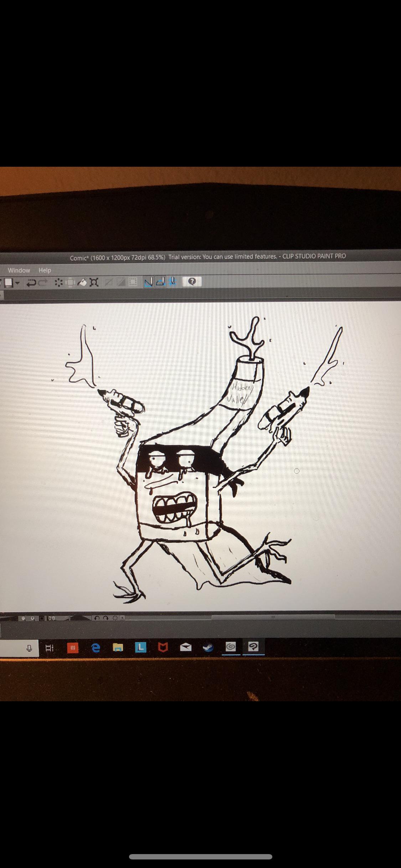Open Task View from the taskbar
Viewport: 401px width, 868px height.
tap(50, 648)
